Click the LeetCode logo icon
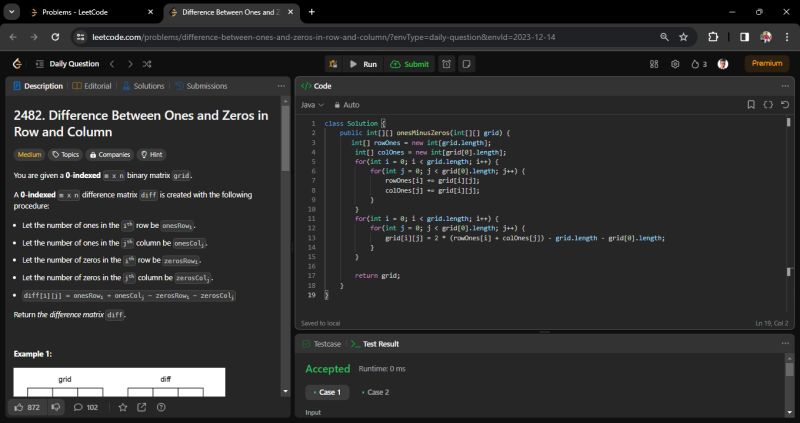Viewport: 800px width, 423px height. (17, 64)
